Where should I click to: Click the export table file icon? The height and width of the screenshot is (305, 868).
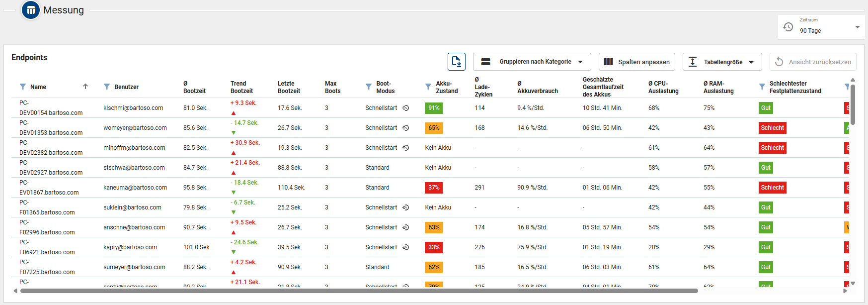point(456,62)
